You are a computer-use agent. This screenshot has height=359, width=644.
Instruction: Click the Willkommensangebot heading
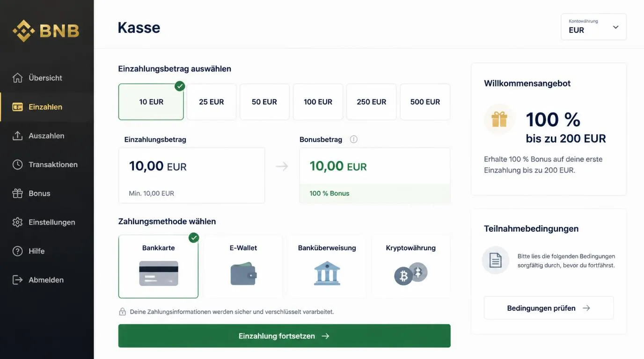[x=527, y=83]
